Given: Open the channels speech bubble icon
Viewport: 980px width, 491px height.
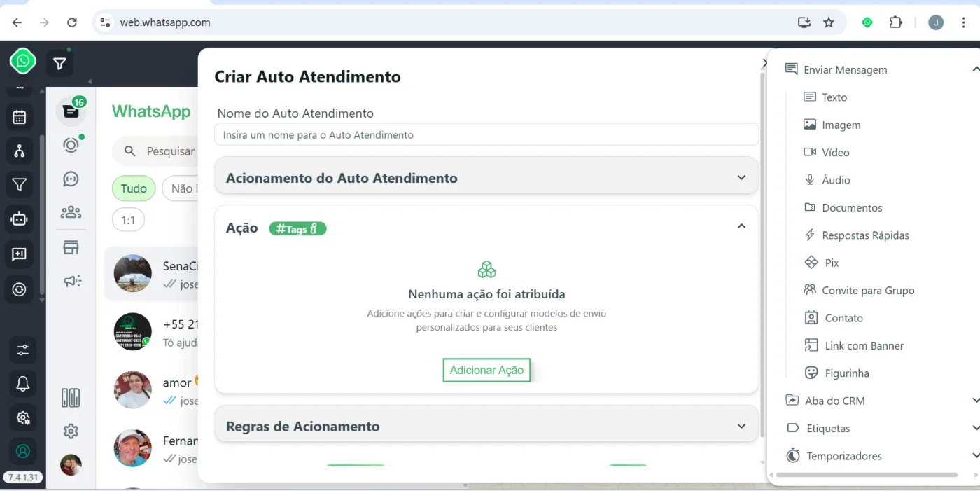Looking at the screenshot, I should pos(71,179).
